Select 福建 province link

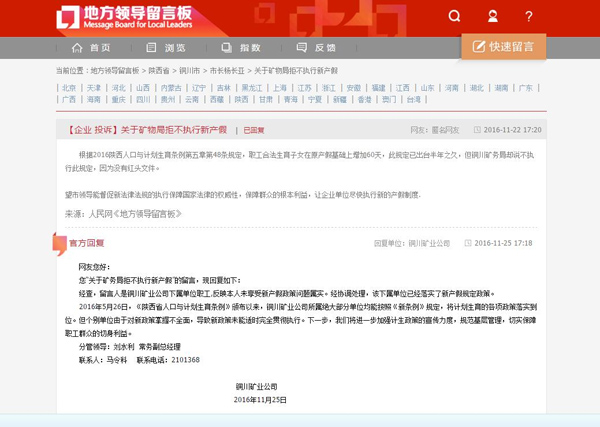(x=378, y=88)
